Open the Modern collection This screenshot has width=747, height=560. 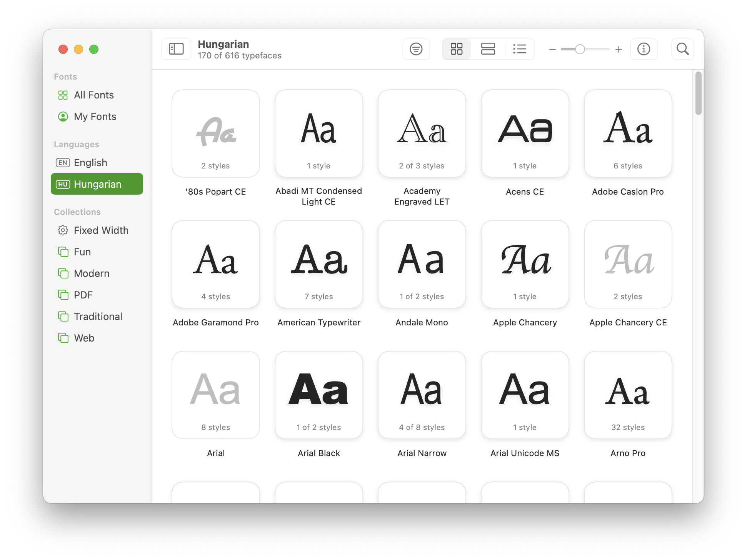[x=97, y=273]
